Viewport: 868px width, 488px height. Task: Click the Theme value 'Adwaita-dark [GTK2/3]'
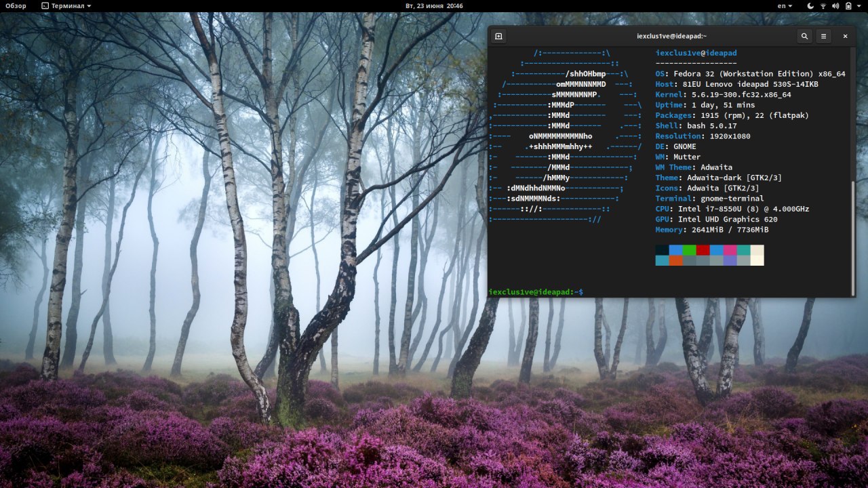pyautogui.click(x=734, y=178)
